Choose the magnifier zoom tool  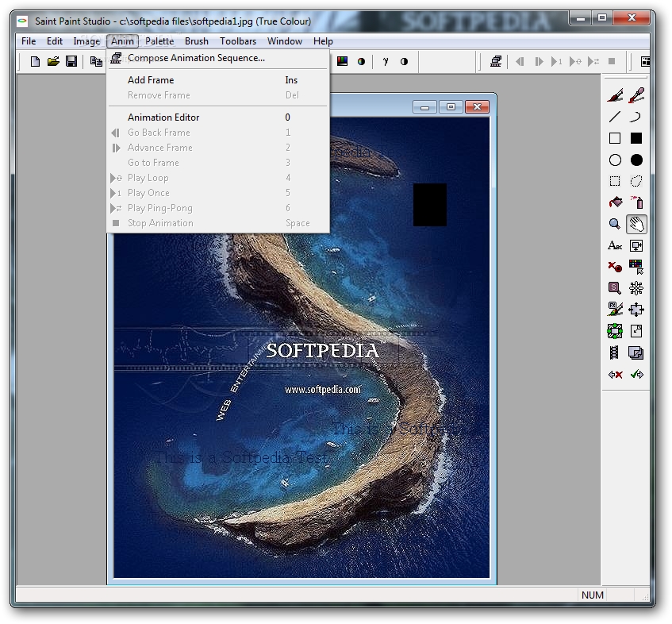coord(615,224)
